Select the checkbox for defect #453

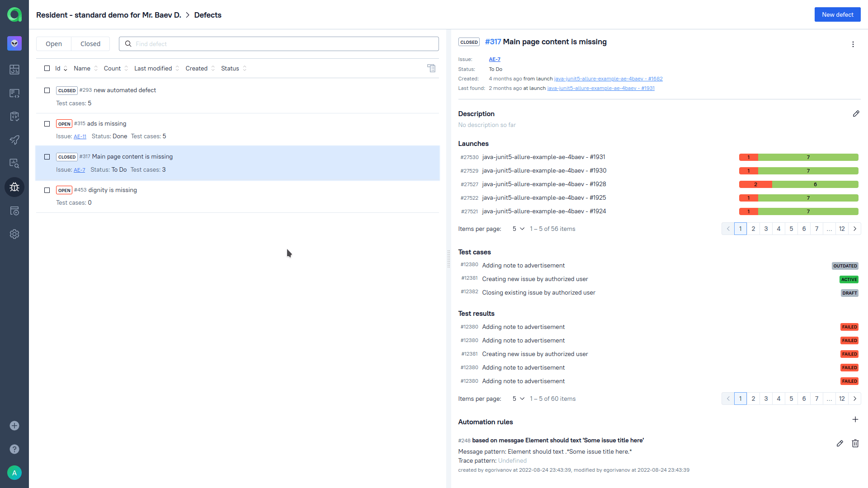[47, 190]
